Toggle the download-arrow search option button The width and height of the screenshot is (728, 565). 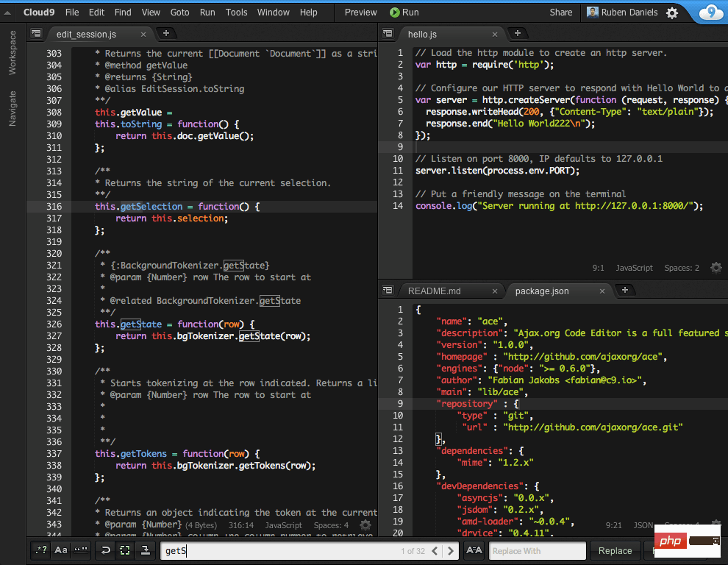click(146, 550)
